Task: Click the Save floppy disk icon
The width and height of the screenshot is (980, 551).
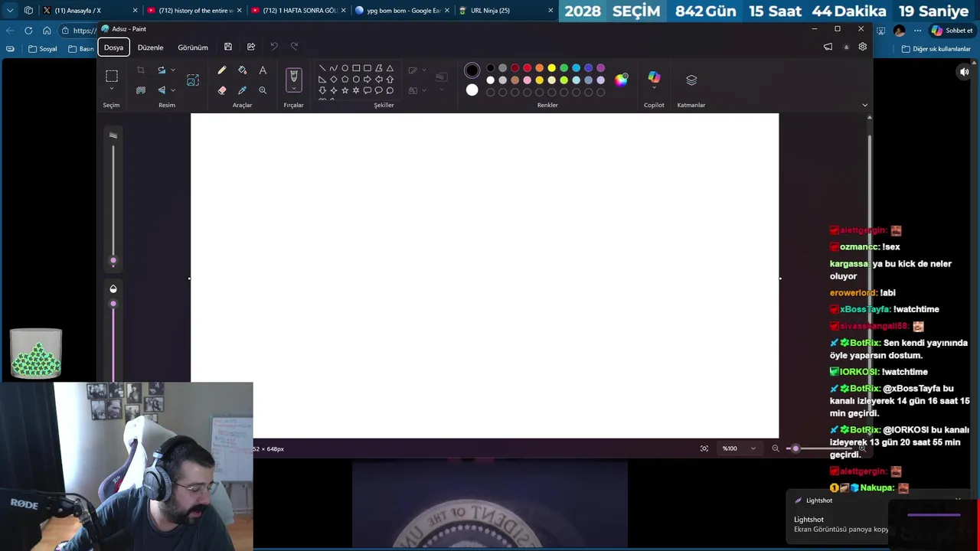Action: coord(228,47)
